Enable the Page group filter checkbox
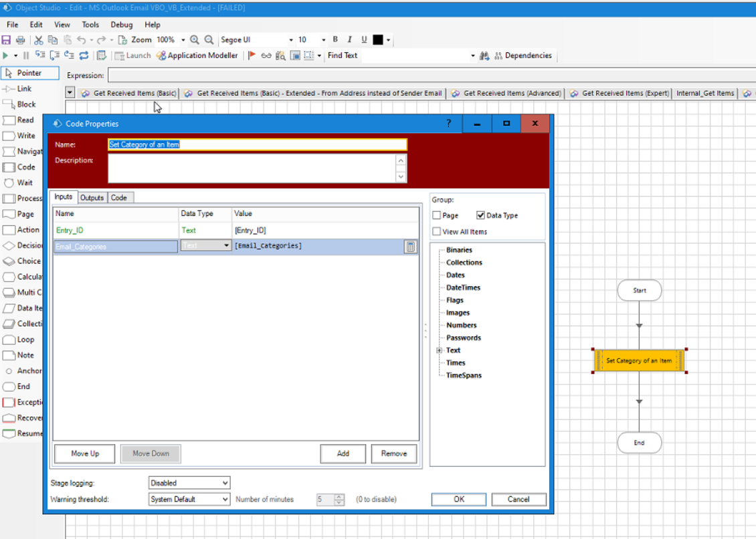 [436, 215]
